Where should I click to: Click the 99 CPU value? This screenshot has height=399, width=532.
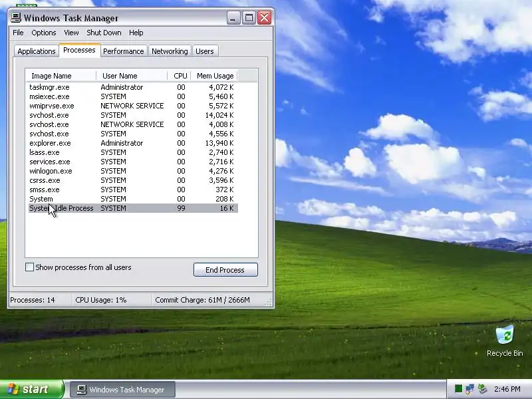click(181, 208)
